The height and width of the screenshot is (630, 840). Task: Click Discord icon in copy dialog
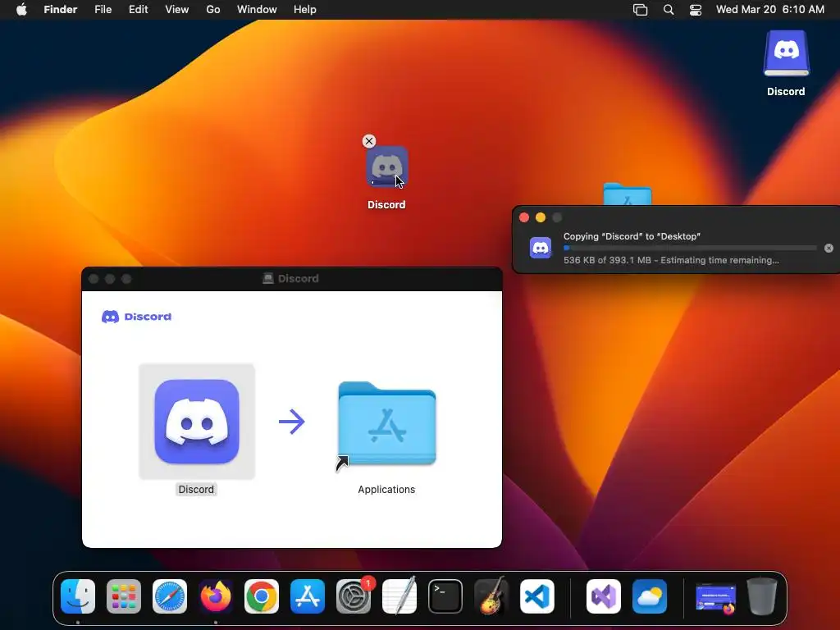point(541,248)
